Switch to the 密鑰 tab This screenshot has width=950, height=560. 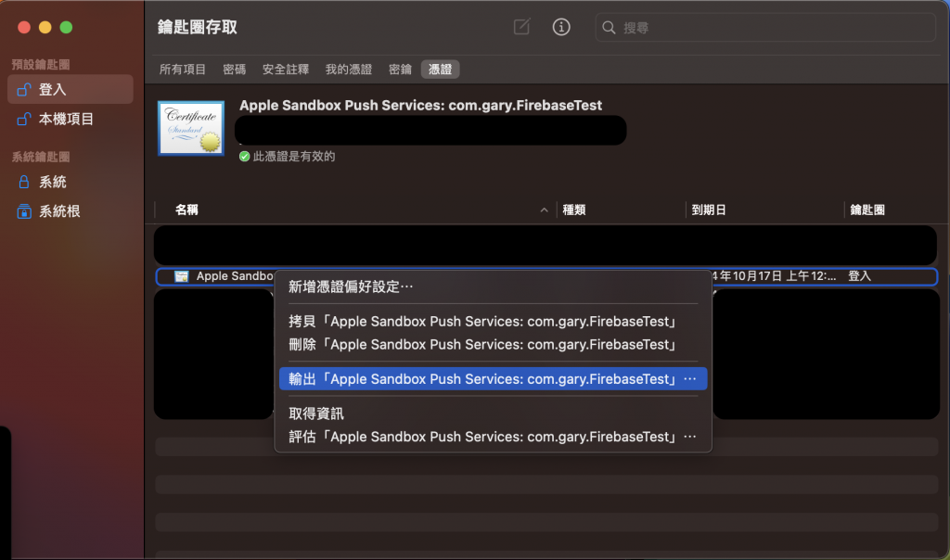click(400, 70)
